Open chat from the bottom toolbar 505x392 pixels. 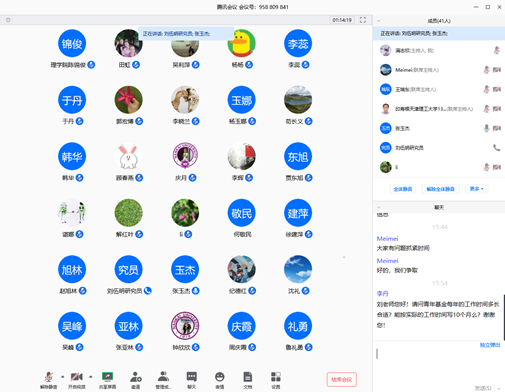click(191, 380)
